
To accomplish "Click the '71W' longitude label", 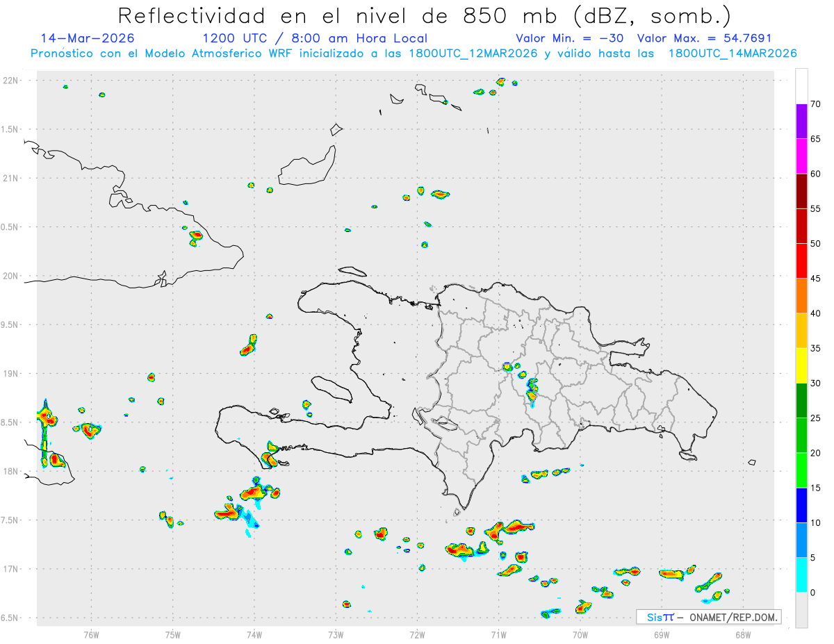I will [498, 635].
